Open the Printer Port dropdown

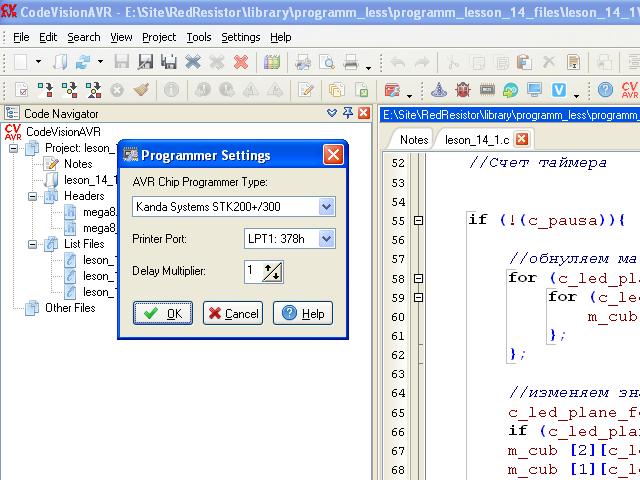(325, 239)
